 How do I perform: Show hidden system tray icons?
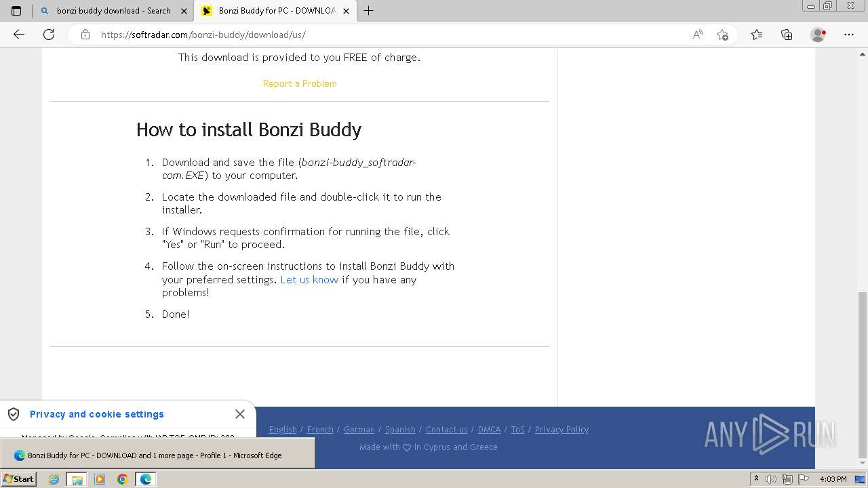(756, 479)
